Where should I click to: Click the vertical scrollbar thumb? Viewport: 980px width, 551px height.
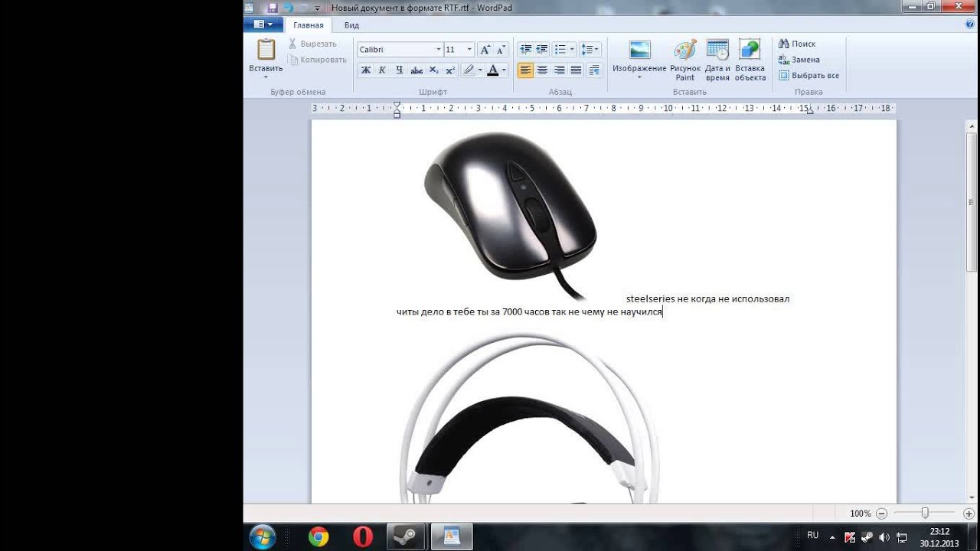pos(972,202)
